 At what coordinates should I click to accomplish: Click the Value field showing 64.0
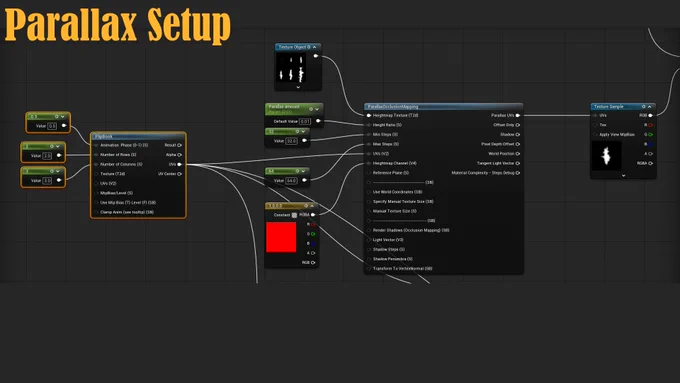pos(291,180)
